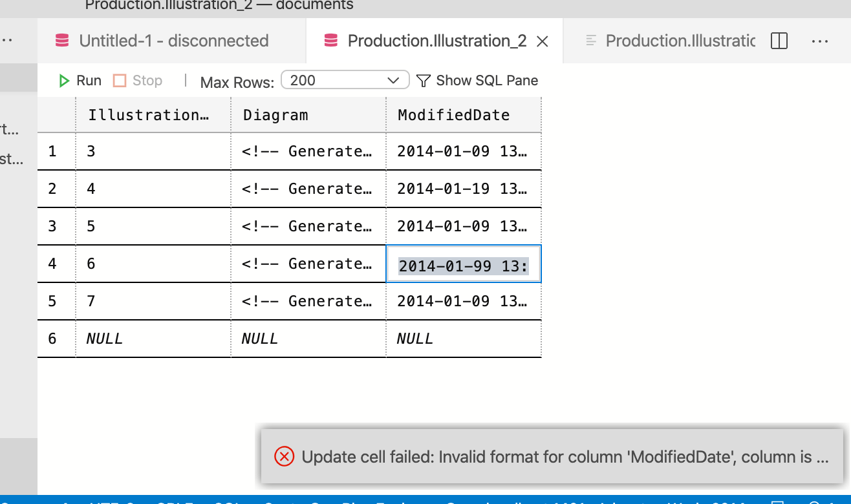Click NULL Diagram cell in row 6

308,339
